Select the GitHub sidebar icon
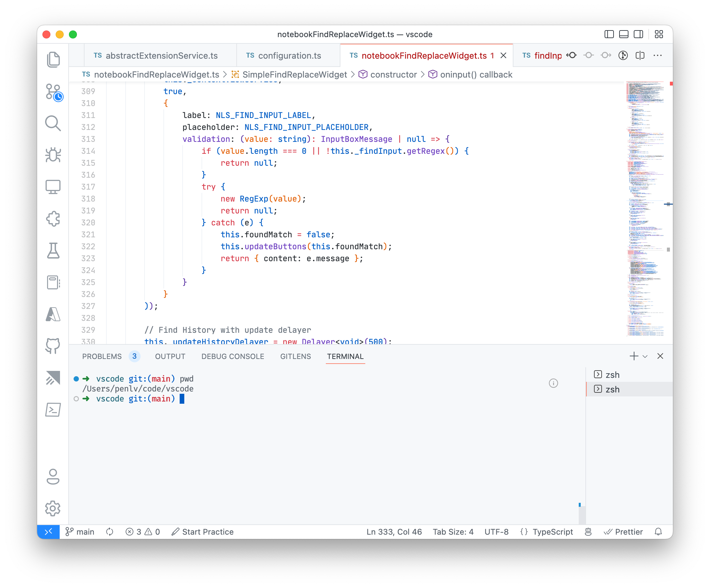 (x=53, y=346)
